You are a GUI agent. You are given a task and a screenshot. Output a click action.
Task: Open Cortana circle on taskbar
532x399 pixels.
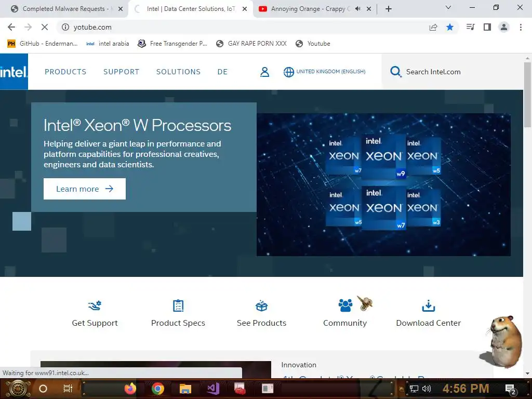click(x=43, y=389)
